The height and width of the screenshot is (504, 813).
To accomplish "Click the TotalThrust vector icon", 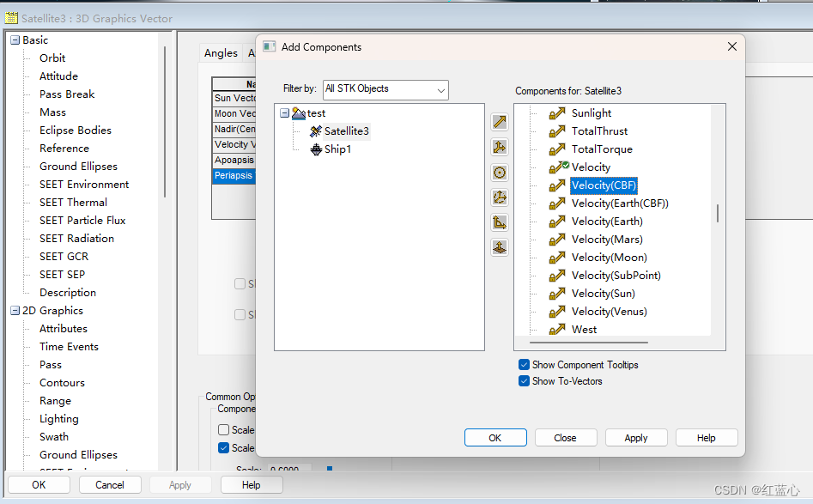I will (x=557, y=131).
